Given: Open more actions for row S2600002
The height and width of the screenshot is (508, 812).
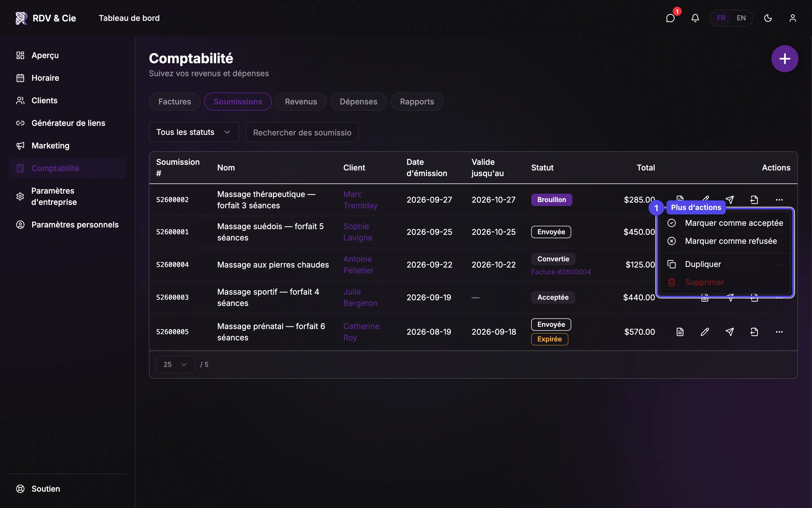Looking at the screenshot, I should coord(779,200).
